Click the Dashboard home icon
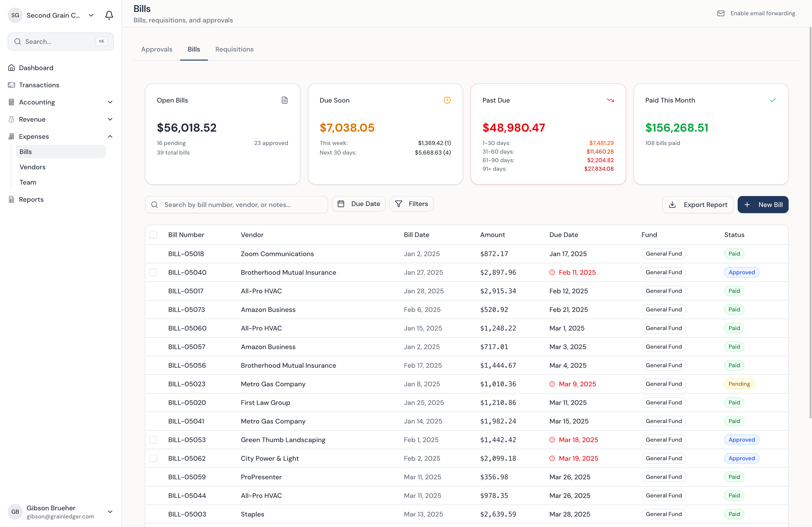This screenshot has height=527, width=812. tap(12, 67)
